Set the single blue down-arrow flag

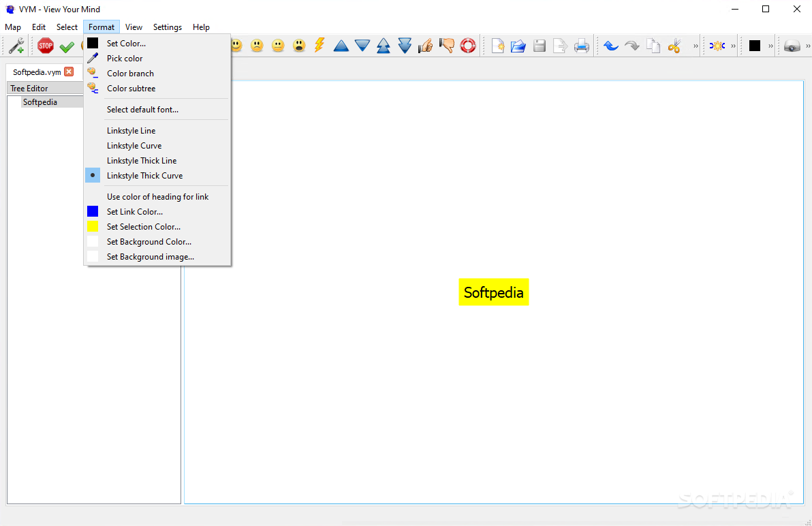tap(362, 46)
